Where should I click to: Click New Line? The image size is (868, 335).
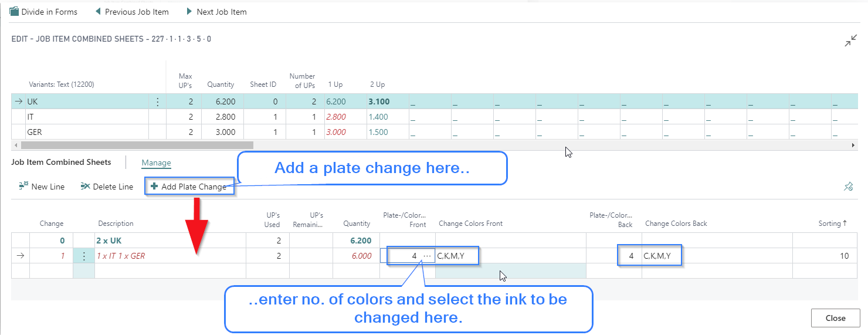point(42,187)
